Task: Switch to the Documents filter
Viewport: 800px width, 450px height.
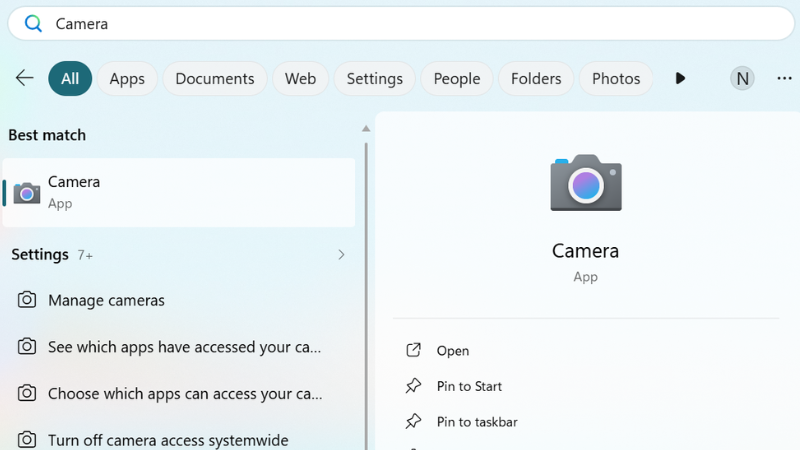Action: click(215, 79)
